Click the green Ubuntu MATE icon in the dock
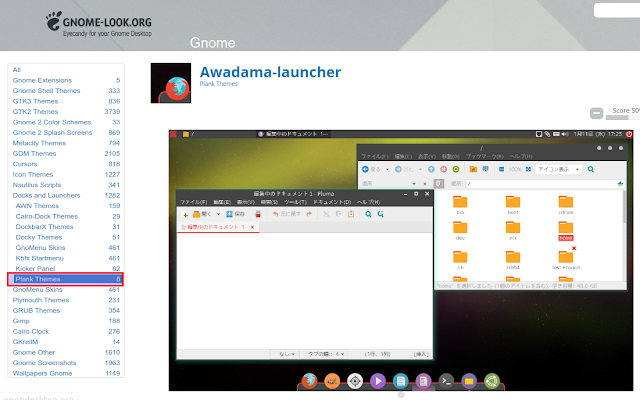 (x=492, y=381)
